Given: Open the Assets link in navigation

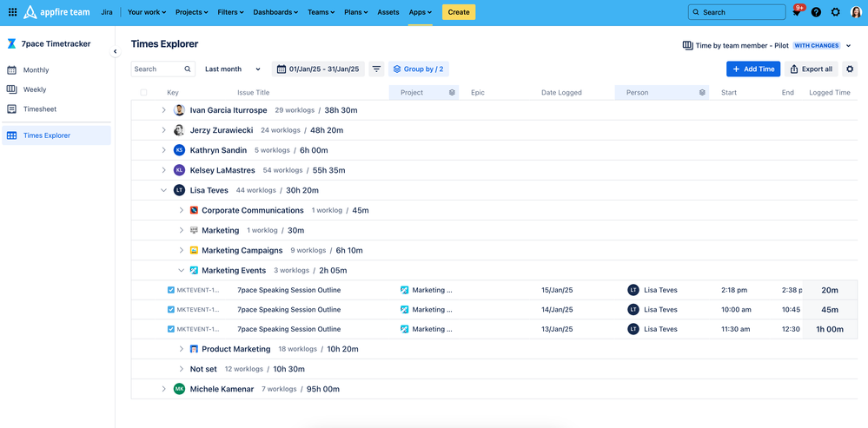Looking at the screenshot, I should (x=388, y=12).
